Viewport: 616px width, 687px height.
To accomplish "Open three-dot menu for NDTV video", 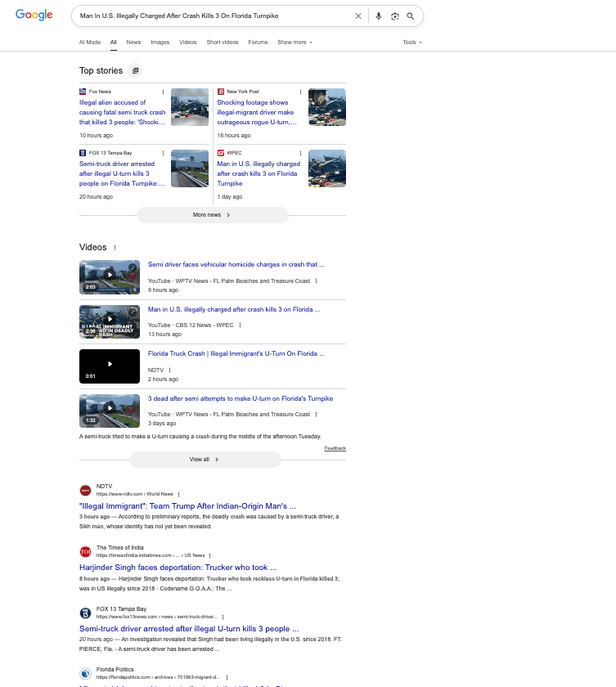I will [x=170, y=370].
